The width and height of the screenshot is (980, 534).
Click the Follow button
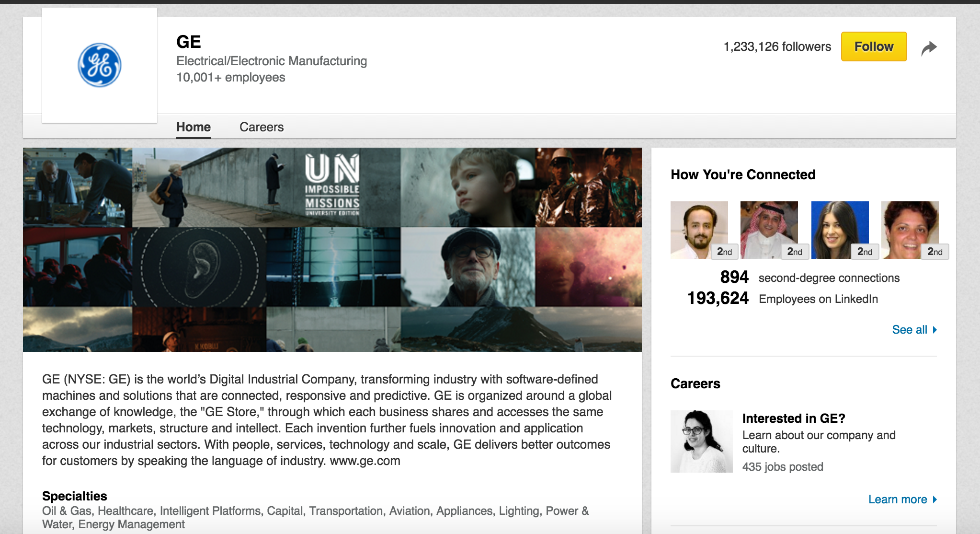[x=874, y=46]
